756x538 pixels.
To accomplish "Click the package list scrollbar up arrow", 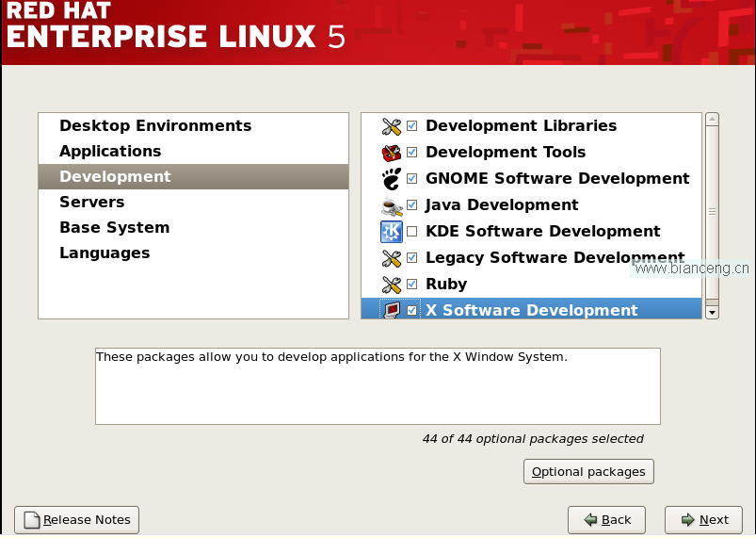I will 712,119.
